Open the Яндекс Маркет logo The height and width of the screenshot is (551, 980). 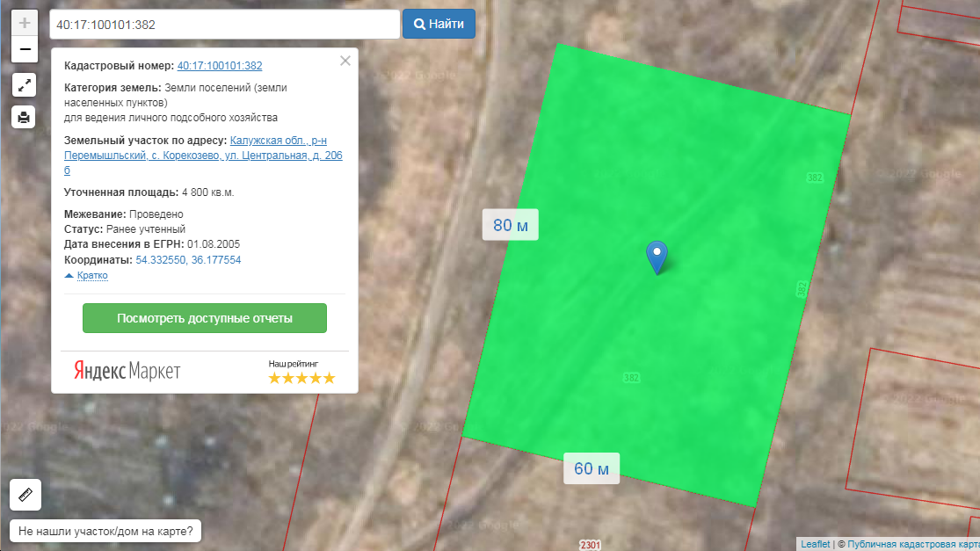pyautogui.click(x=127, y=371)
